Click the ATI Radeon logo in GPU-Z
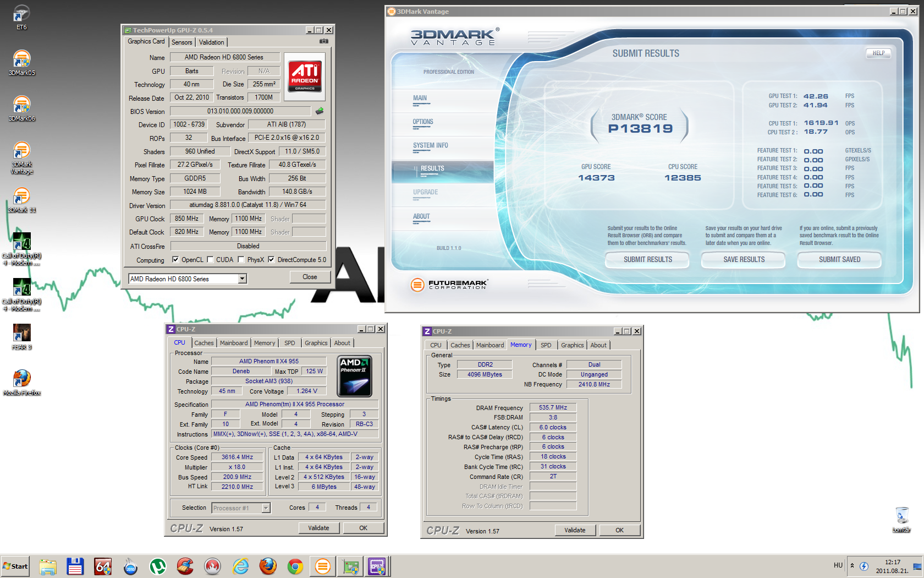The width and height of the screenshot is (924, 578). pyautogui.click(x=305, y=76)
